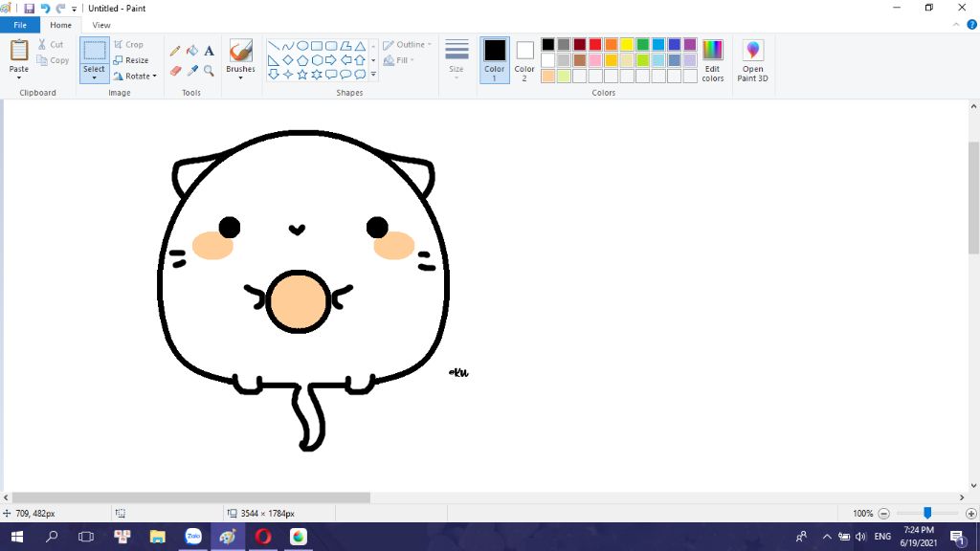Open the File menu
This screenshot has height=551, width=980.
[20, 25]
